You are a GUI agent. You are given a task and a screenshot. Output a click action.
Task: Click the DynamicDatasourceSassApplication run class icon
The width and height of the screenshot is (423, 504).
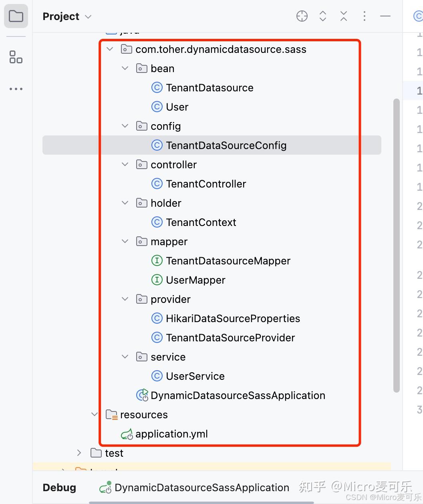click(x=142, y=395)
